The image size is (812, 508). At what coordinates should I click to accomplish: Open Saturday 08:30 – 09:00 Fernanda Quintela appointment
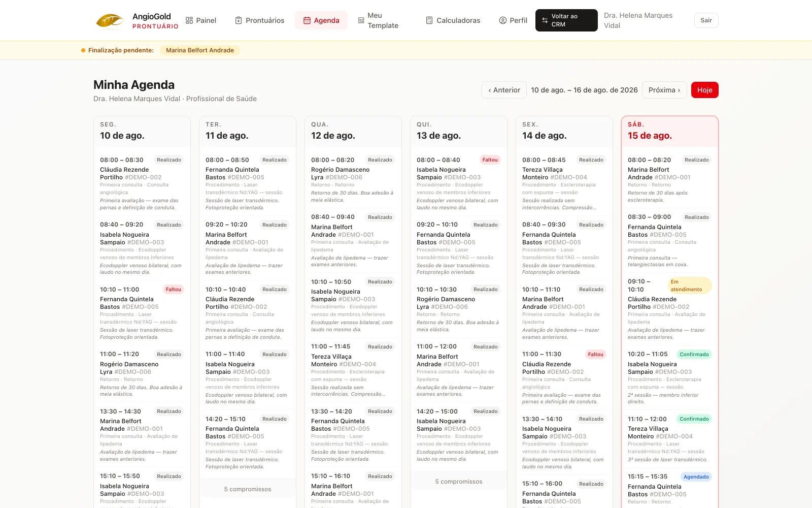(x=670, y=240)
